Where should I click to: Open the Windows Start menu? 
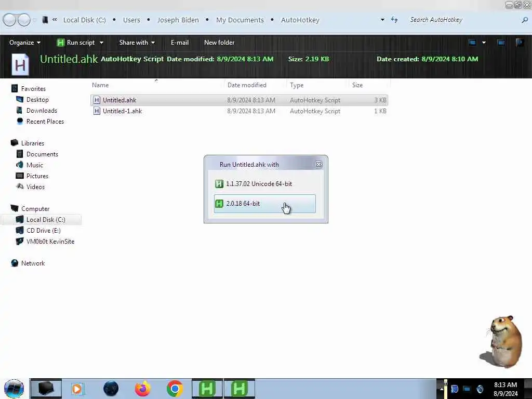click(x=14, y=389)
